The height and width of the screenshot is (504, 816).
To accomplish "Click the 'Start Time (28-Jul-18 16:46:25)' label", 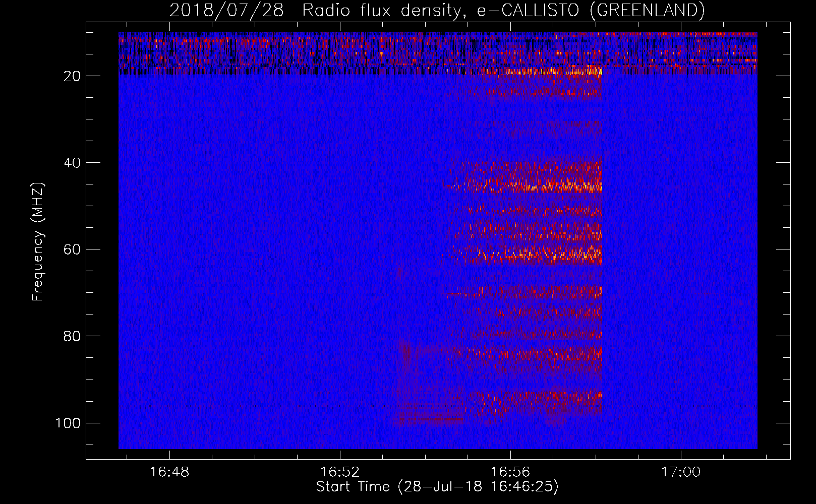I will coord(437,487).
